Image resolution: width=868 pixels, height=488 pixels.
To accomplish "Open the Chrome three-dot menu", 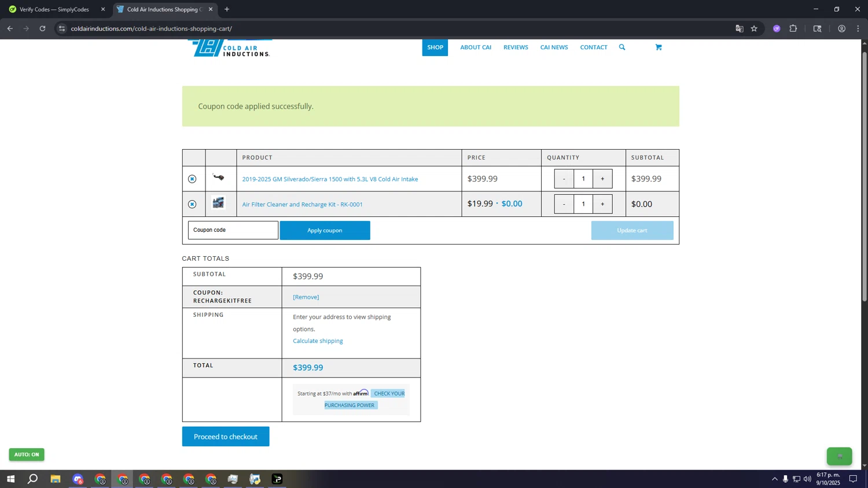I will [x=858, y=28].
